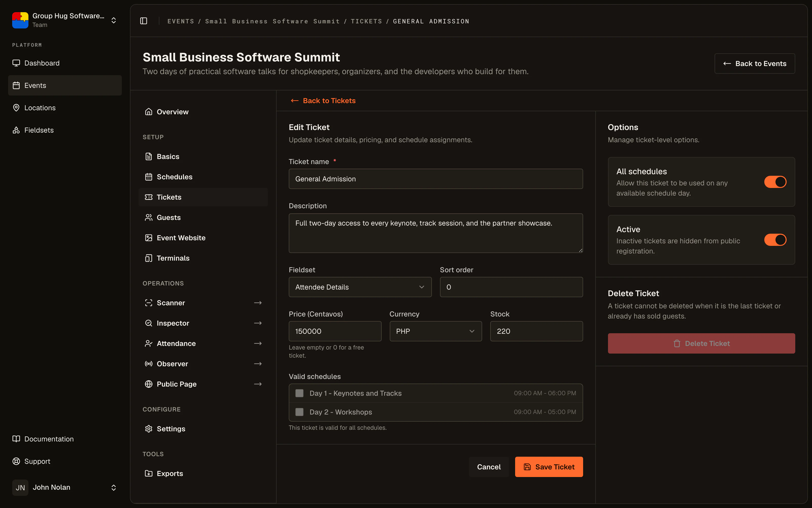Open the Terminals setup page
This screenshot has width=812, height=508.
(x=203, y=258)
